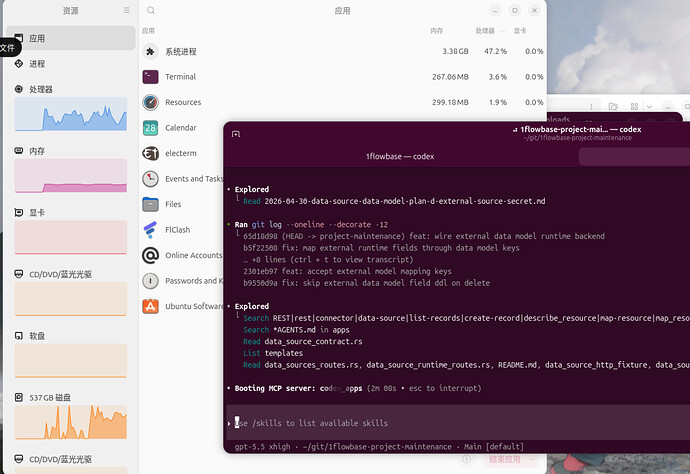The height and width of the screenshot is (474, 690).
Task: Click the terminal prompt input line
Action: pyautogui.click(x=458, y=423)
